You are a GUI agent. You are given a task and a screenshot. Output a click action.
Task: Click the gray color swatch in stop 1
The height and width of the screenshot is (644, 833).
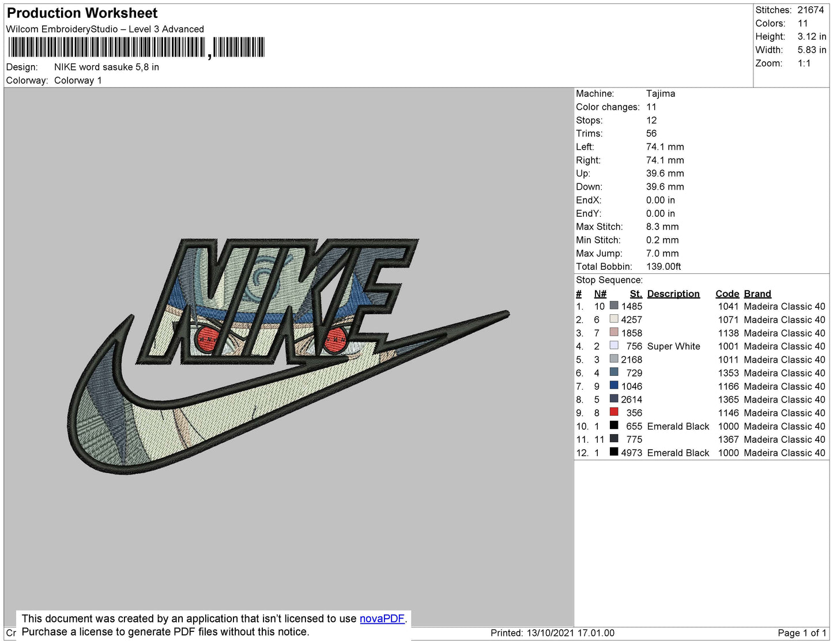click(614, 306)
